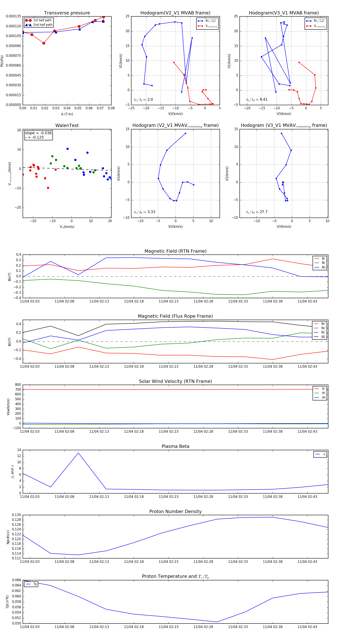Select the |B| legend entry
The width and height of the screenshot is (351, 644).
(320, 337)
